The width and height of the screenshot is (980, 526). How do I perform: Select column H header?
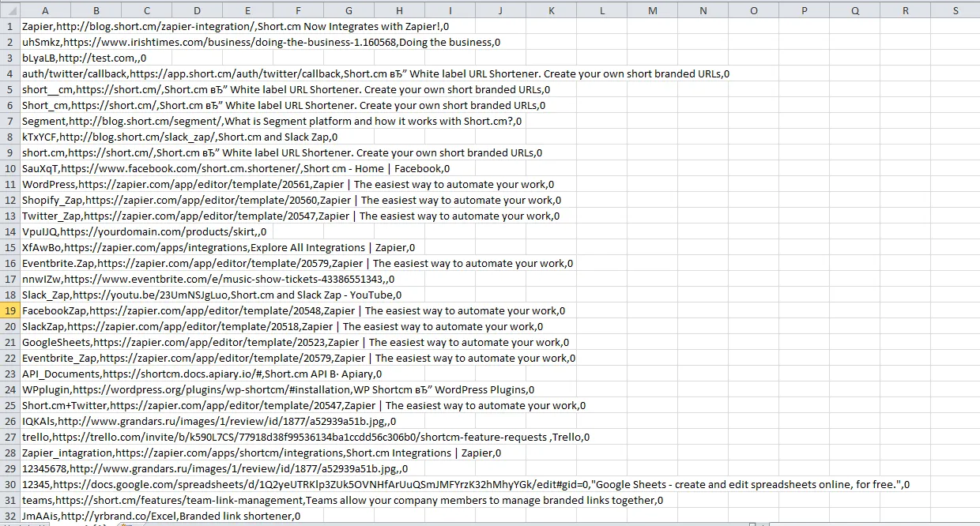[399, 10]
